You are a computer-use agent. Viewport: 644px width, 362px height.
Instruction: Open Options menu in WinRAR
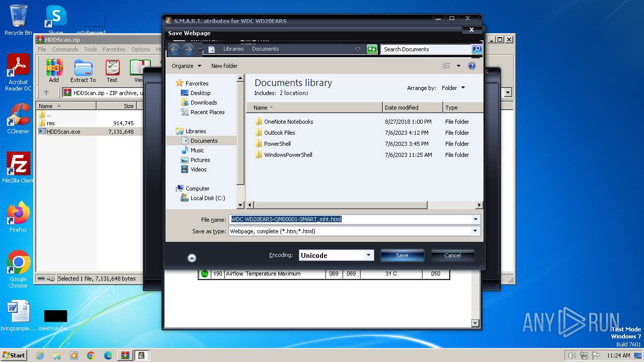[x=141, y=49]
